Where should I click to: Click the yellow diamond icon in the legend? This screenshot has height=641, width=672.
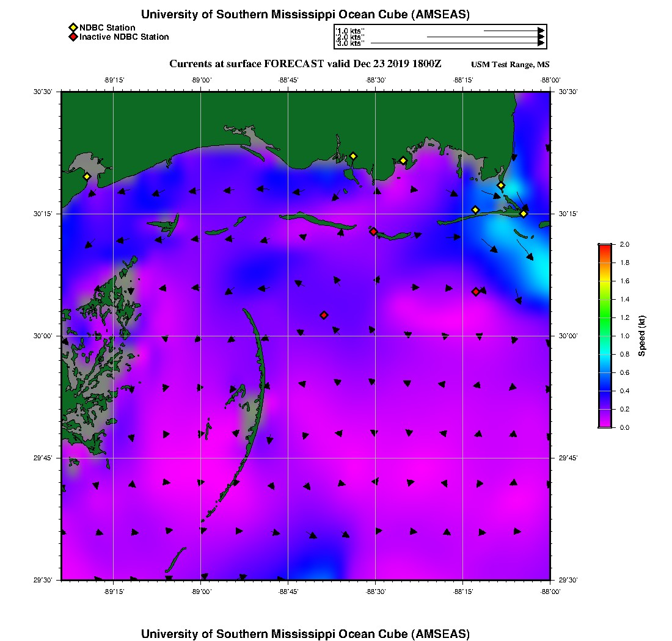pyautogui.click(x=73, y=27)
